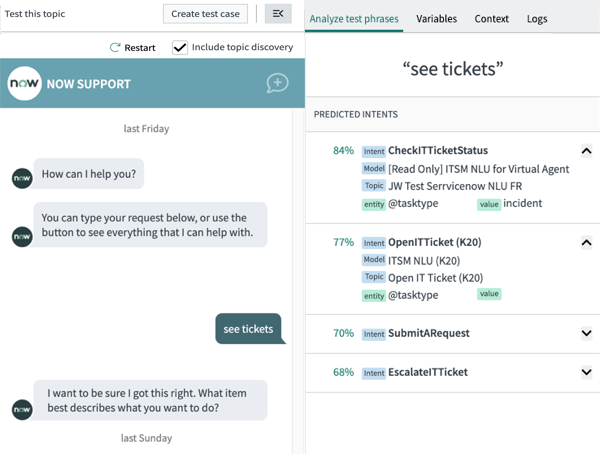Click the 68% confidence score

click(x=343, y=372)
